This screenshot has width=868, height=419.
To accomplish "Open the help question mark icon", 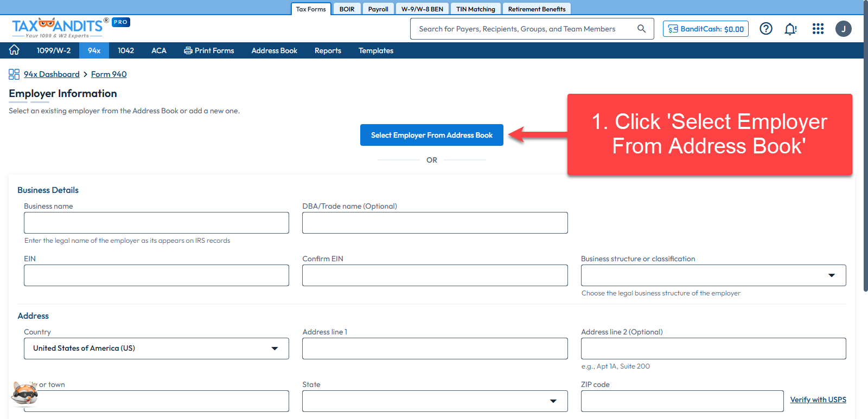I will [765, 29].
